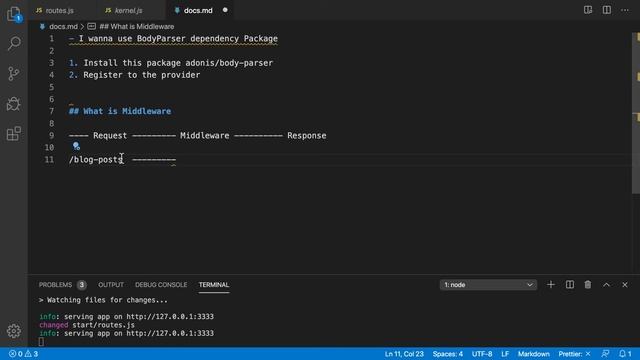This screenshot has width=640, height=360.
Task: Open the '1: node' terminal dropdown
Action: point(488,284)
